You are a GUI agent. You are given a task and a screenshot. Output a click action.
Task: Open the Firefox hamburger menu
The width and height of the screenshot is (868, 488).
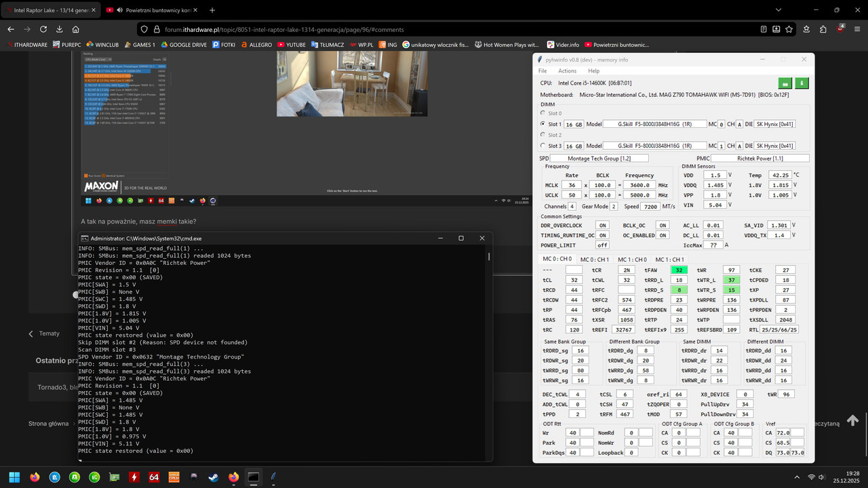[x=858, y=29]
